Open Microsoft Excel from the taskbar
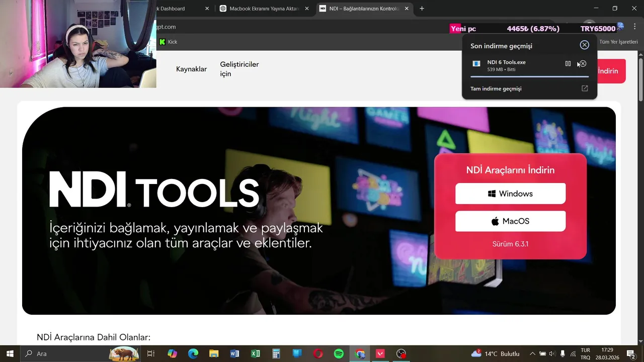The height and width of the screenshot is (362, 644). click(x=255, y=353)
